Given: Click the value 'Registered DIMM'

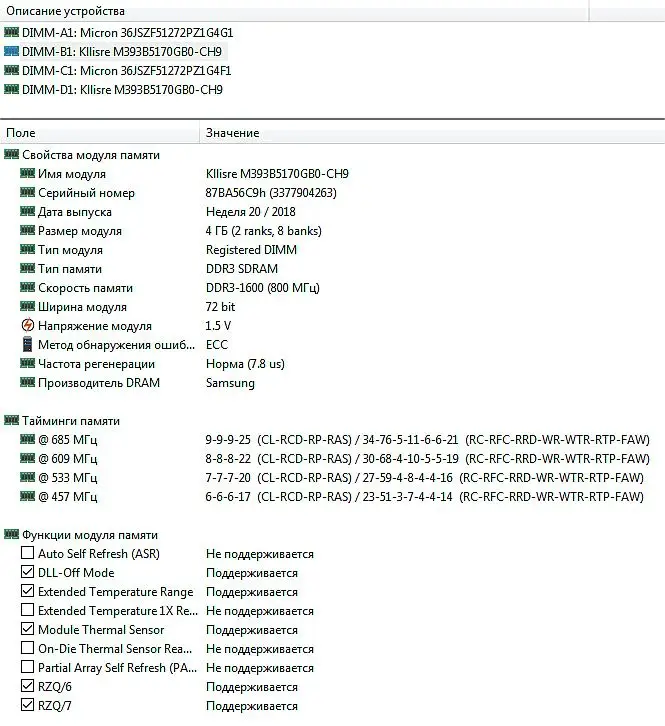Looking at the screenshot, I should [x=251, y=250].
